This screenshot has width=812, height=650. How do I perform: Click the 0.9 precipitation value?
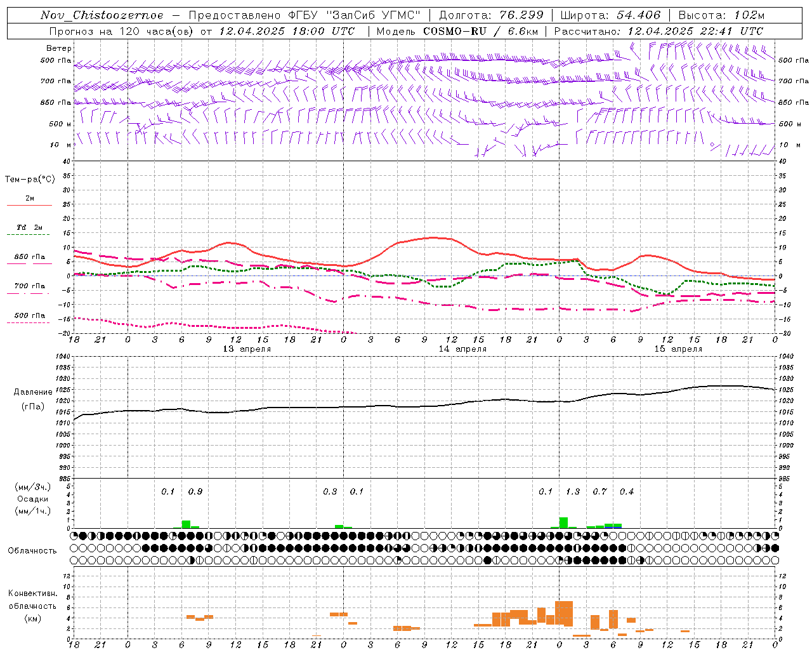(x=195, y=492)
